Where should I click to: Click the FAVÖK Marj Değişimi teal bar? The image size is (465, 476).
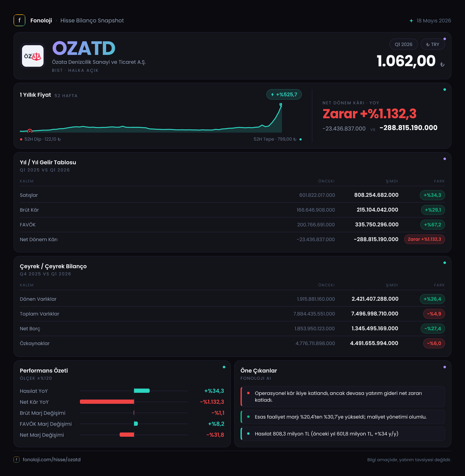click(x=136, y=424)
